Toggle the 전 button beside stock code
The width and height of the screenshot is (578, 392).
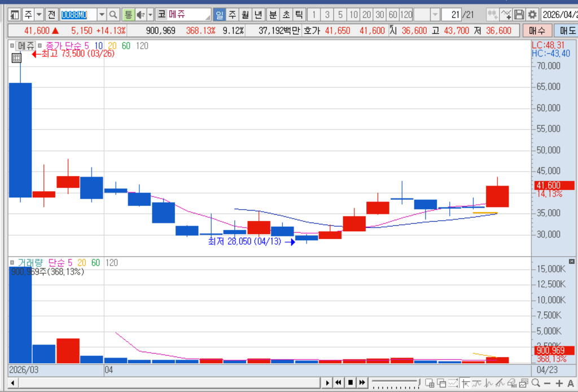tap(51, 15)
